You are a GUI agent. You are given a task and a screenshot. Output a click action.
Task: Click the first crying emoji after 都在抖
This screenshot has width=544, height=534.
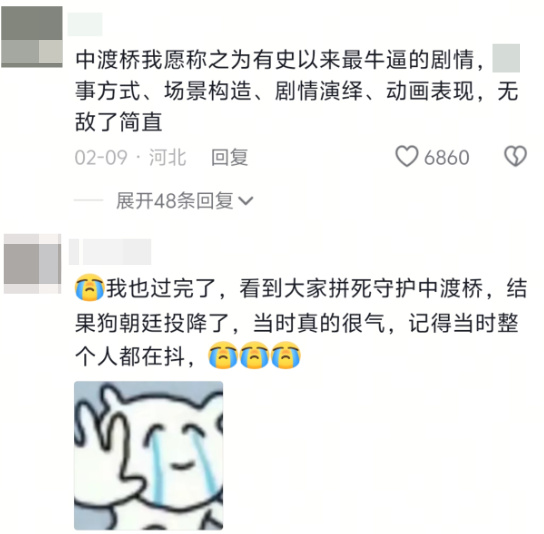222,355
